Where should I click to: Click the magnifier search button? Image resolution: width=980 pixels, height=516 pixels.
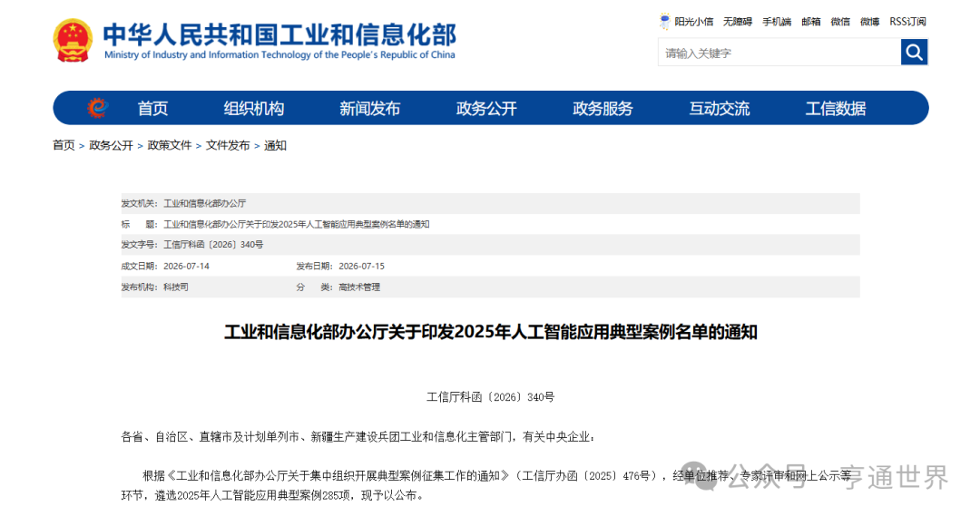pos(914,52)
